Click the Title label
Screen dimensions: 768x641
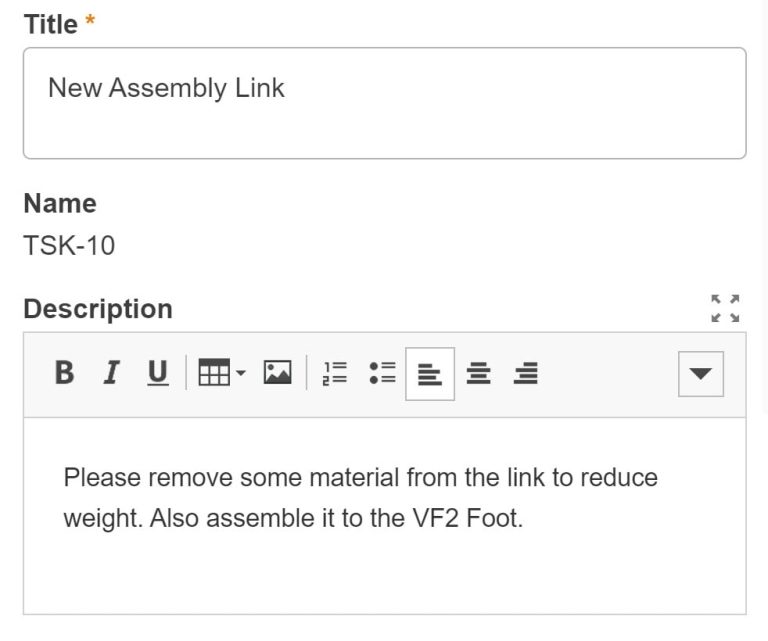(50, 24)
